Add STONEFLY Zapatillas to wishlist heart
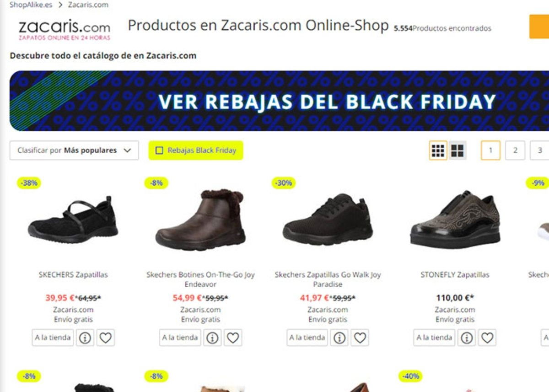Image resolution: width=549 pixels, height=392 pixels. pos(487,338)
